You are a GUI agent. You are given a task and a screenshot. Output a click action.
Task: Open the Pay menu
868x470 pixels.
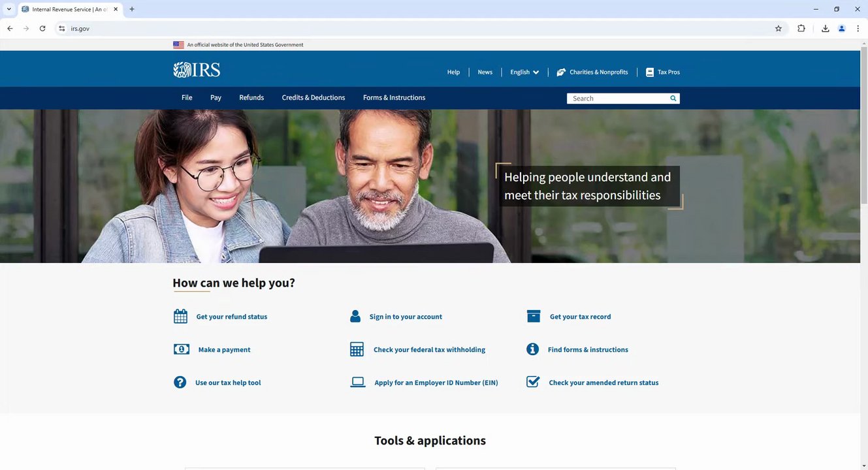[x=216, y=98]
